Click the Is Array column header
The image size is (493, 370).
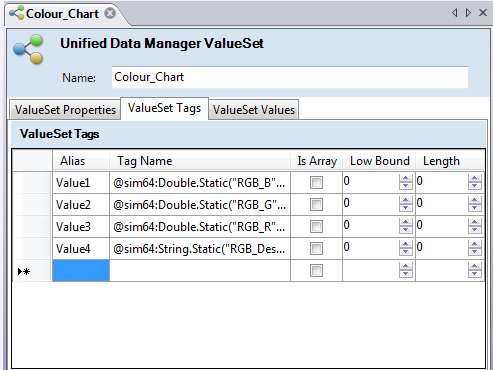pos(317,161)
